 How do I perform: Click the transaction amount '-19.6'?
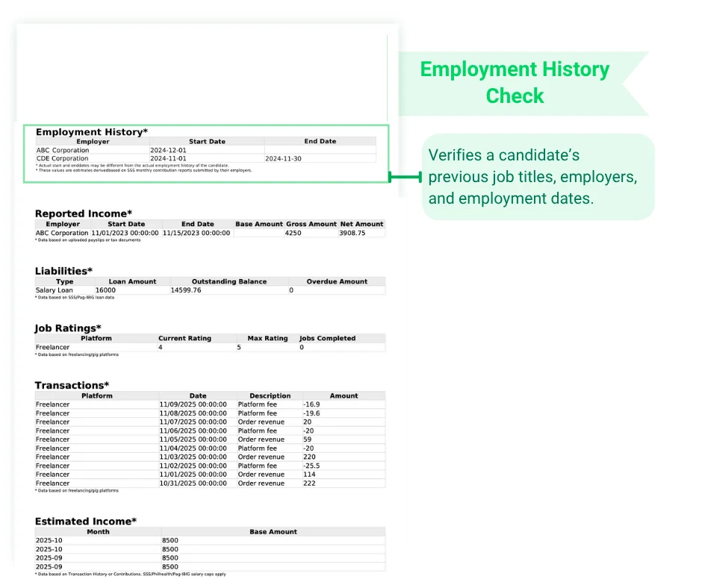[311, 413]
